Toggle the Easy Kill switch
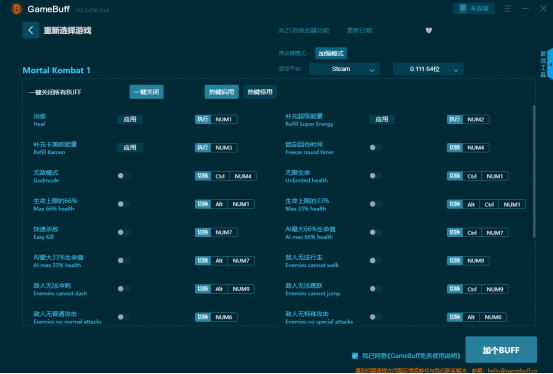This screenshot has width=553, height=374. click(124, 232)
